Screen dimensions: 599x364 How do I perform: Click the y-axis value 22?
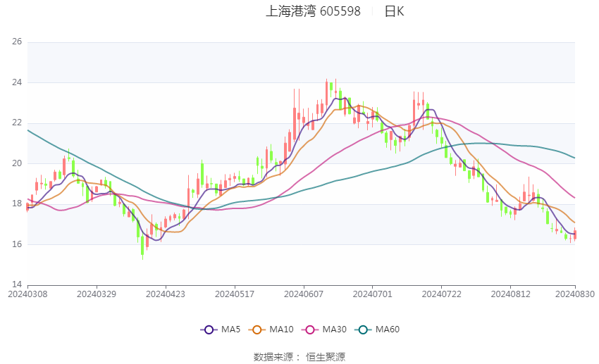pos(17,123)
